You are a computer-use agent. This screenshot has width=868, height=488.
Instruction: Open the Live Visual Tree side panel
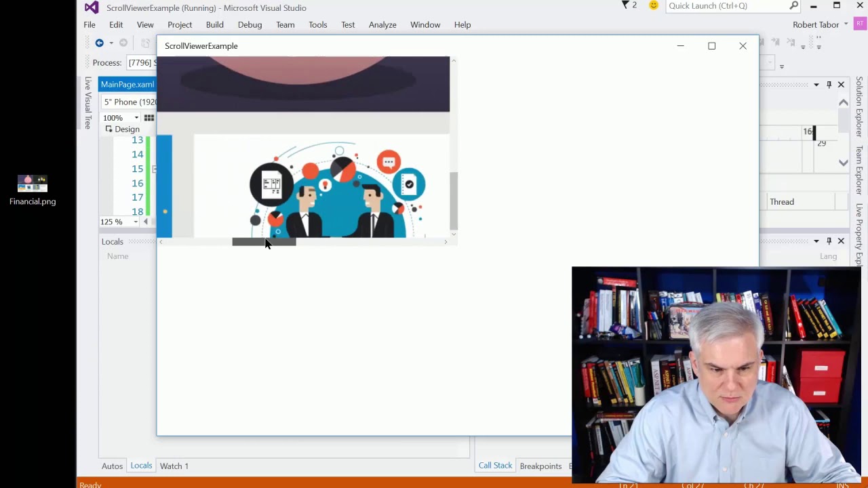87,102
